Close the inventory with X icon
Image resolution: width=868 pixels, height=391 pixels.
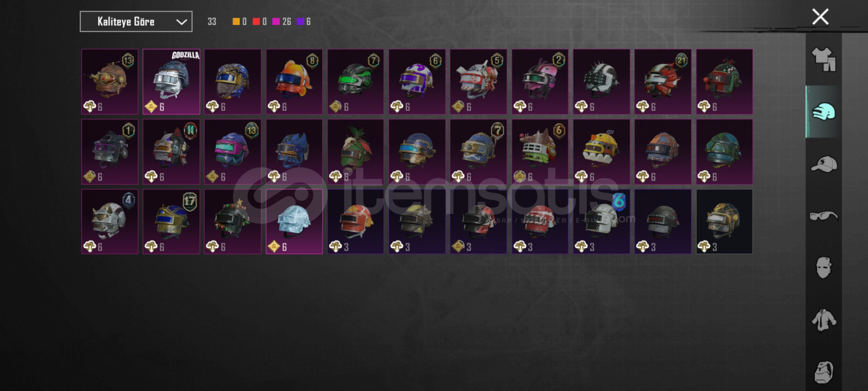coord(820,17)
